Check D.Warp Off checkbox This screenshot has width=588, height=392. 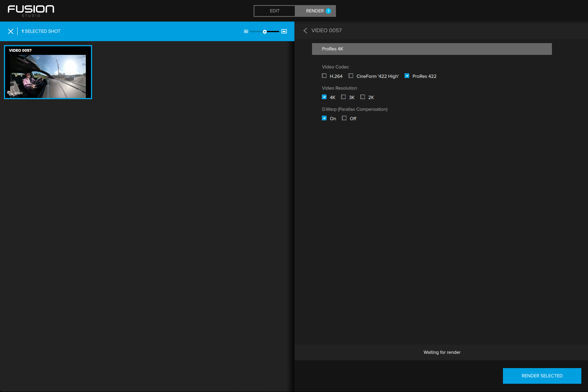[344, 118]
